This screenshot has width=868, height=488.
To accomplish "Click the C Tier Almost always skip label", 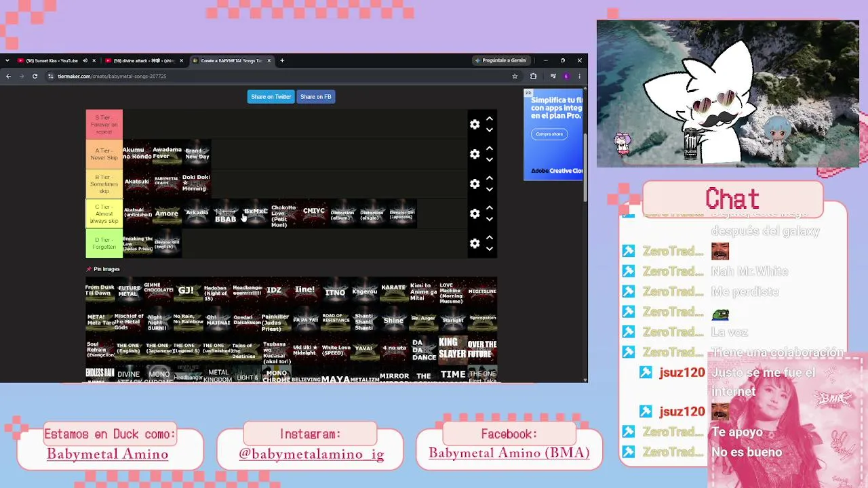I will [104, 213].
